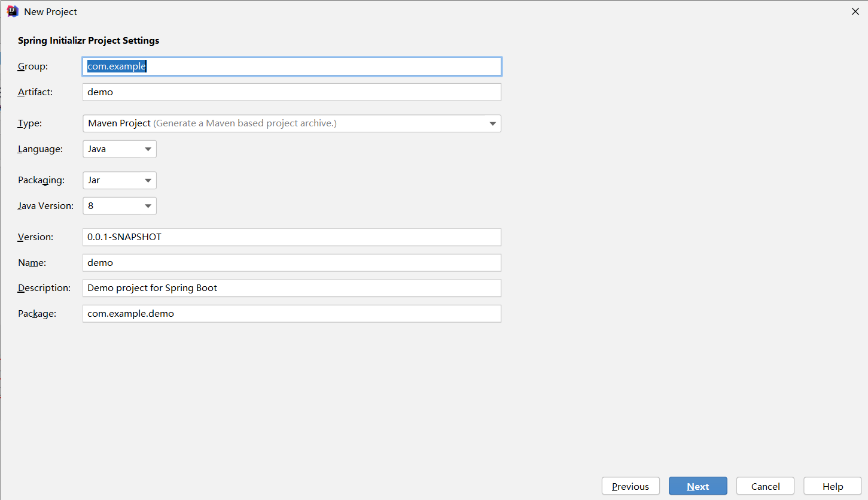The width and height of the screenshot is (868, 500).
Task: Open the Java Version 8 selector arrow
Action: click(147, 205)
